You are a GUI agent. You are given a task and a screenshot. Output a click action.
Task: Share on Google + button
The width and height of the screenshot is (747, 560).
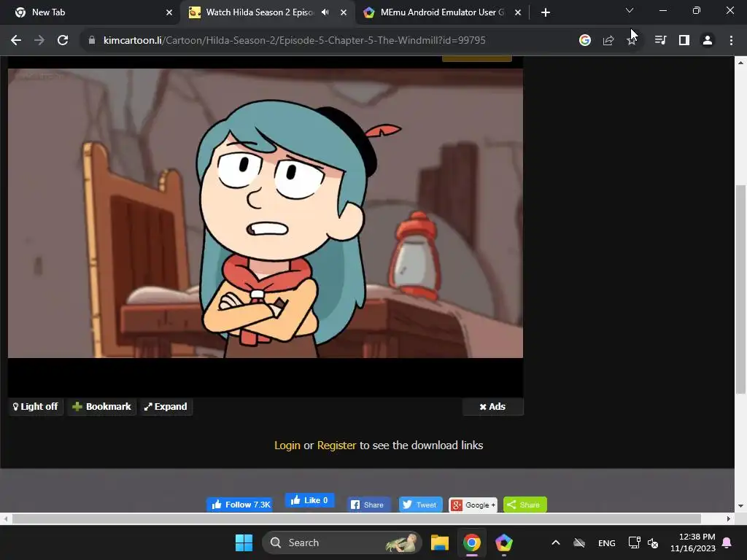coord(473,505)
